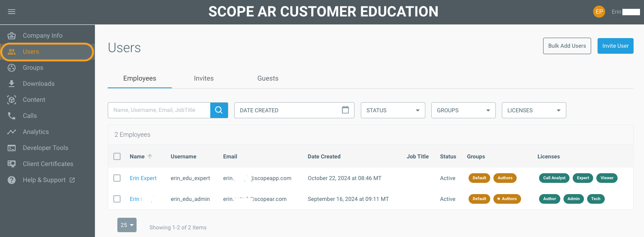Click the September 16, 2024 date cell
Image resolution: width=644 pixels, height=237 pixels.
click(x=348, y=199)
